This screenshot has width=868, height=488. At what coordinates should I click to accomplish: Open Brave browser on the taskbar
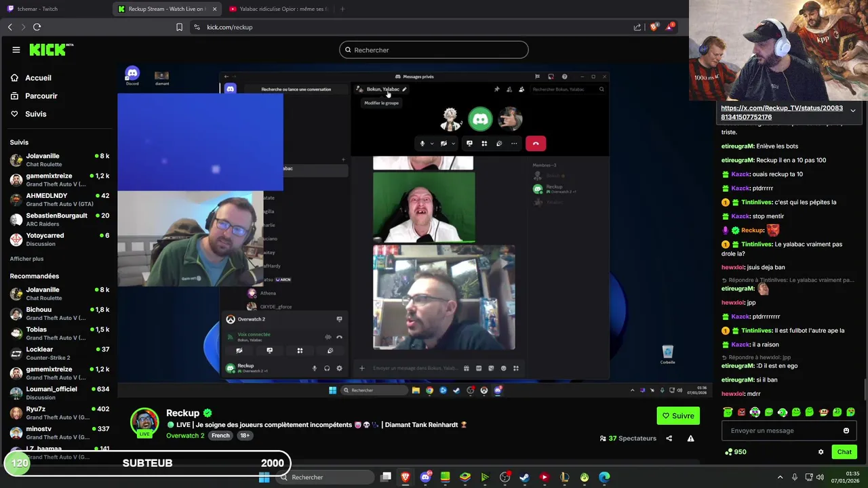(406, 477)
